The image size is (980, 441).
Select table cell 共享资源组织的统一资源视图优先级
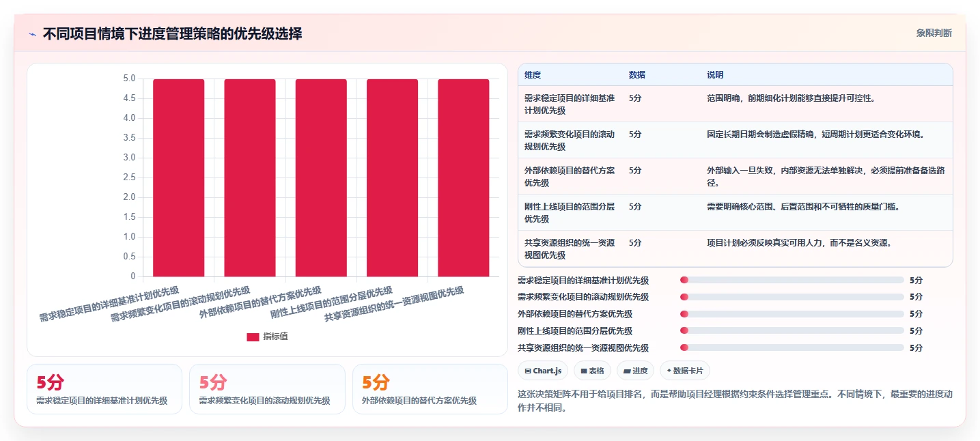coord(570,248)
